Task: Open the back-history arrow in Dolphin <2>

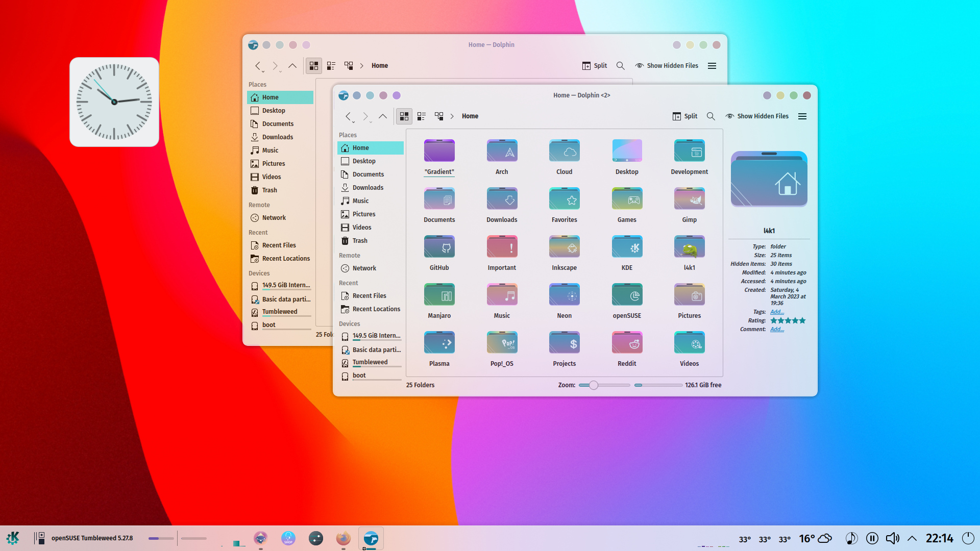Action: 348,116
